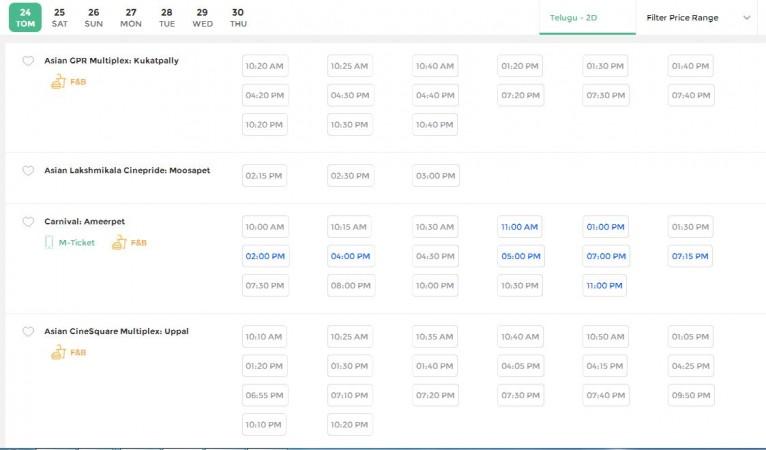Image resolution: width=766 pixels, height=450 pixels.
Task: Select 02:30 PM showtime at Moosapet
Action: pyautogui.click(x=350, y=176)
